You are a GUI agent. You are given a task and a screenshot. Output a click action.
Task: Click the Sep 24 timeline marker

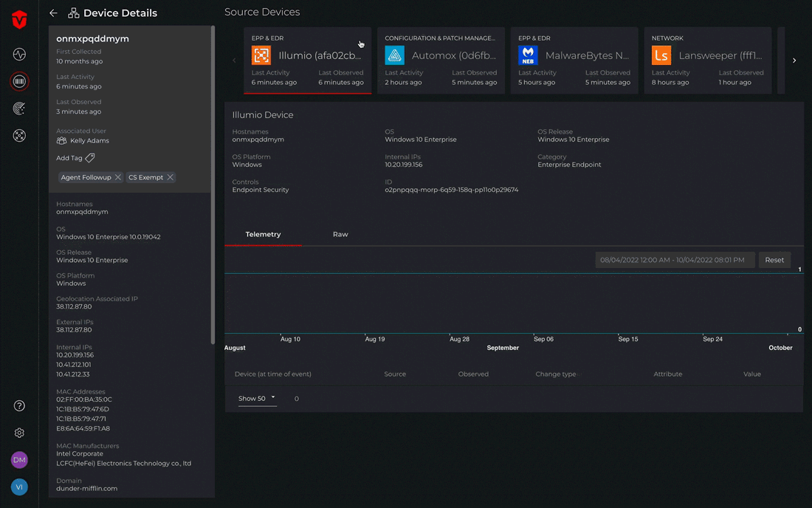pyautogui.click(x=712, y=339)
